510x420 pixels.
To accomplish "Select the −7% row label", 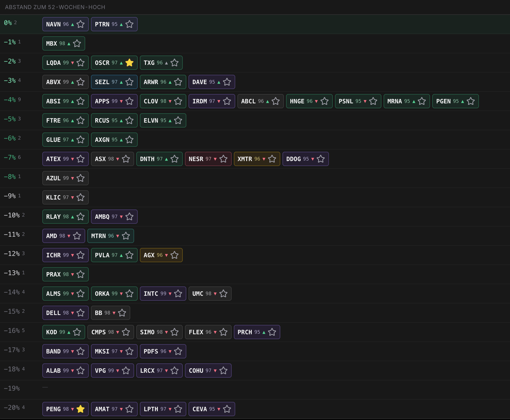I will click(x=10, y=157).
